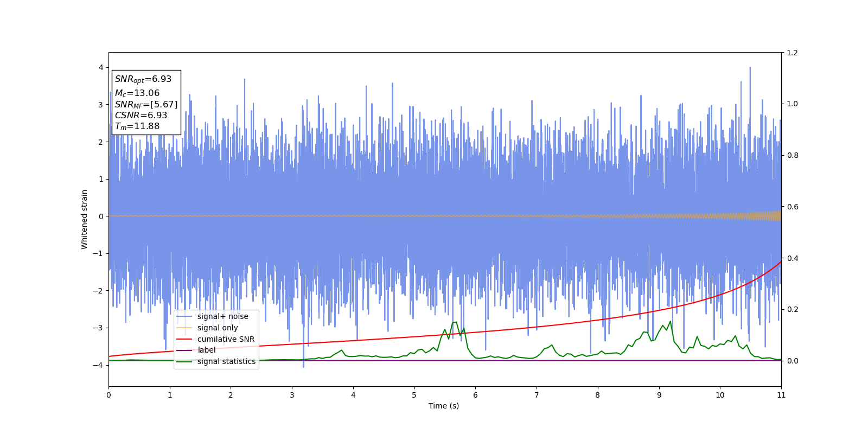The height and width of the screenshot is (434, 868).
Task: Click the 'Time (s)' x-axis label
Action: pyautogui.click(x=444, y=406)
